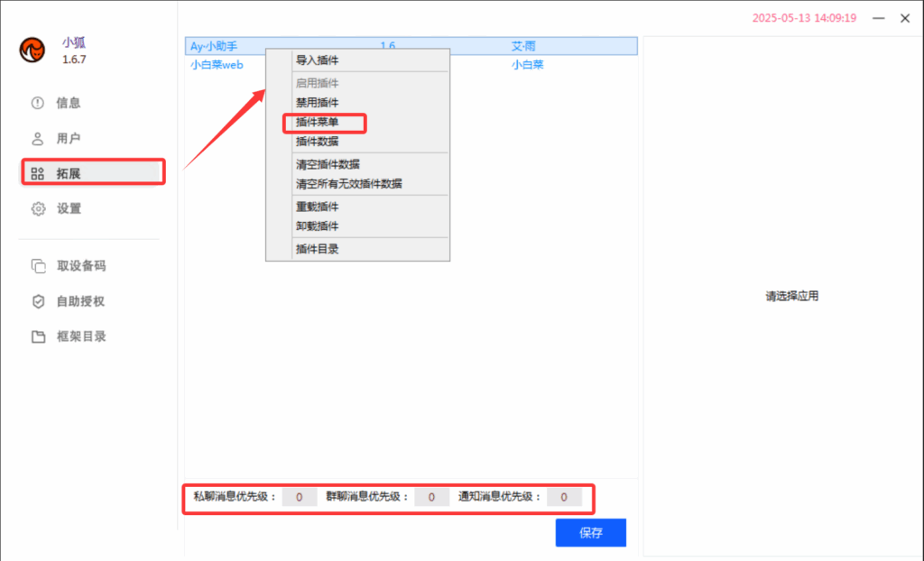Click the 取设备码 copy icon
The image size is (924, 561).
tap(38, 266)
